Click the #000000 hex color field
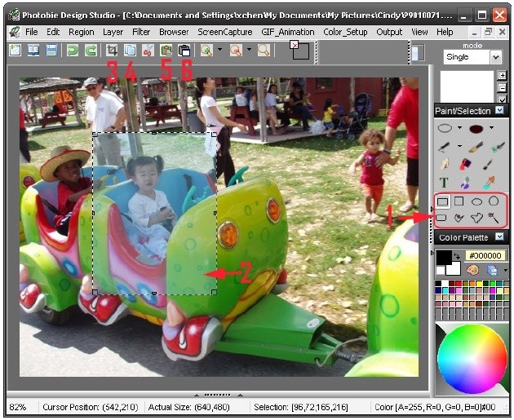 click(485, 254)
